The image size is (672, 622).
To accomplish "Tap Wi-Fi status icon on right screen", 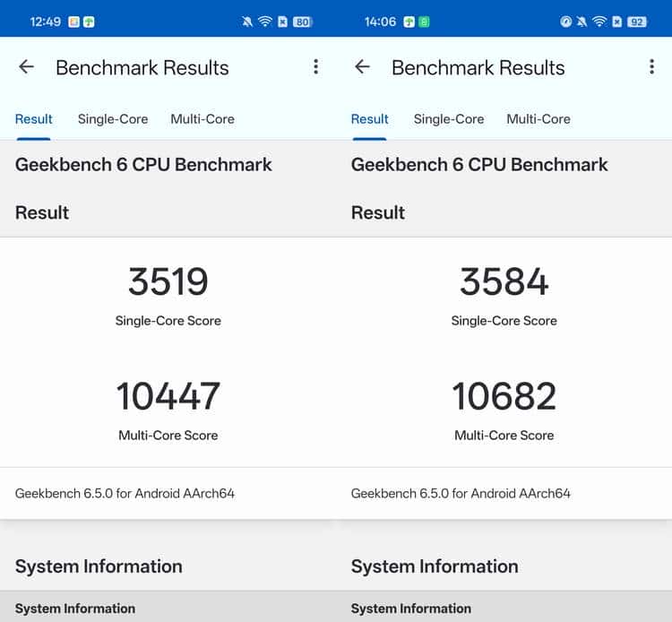I will point(599,22).
